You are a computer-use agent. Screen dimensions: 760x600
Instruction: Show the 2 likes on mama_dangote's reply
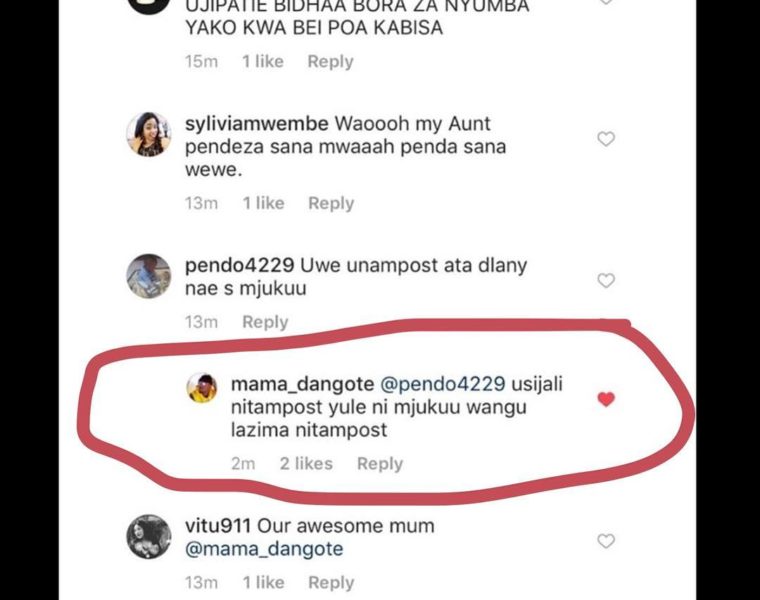306,463
